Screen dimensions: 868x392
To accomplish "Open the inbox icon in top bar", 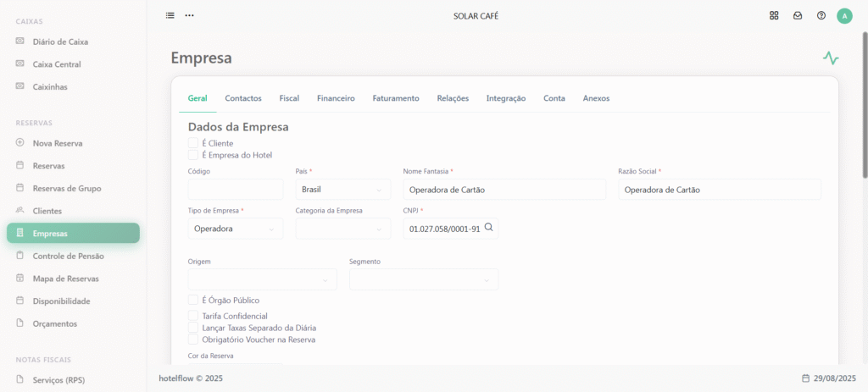I will [798, 15].
